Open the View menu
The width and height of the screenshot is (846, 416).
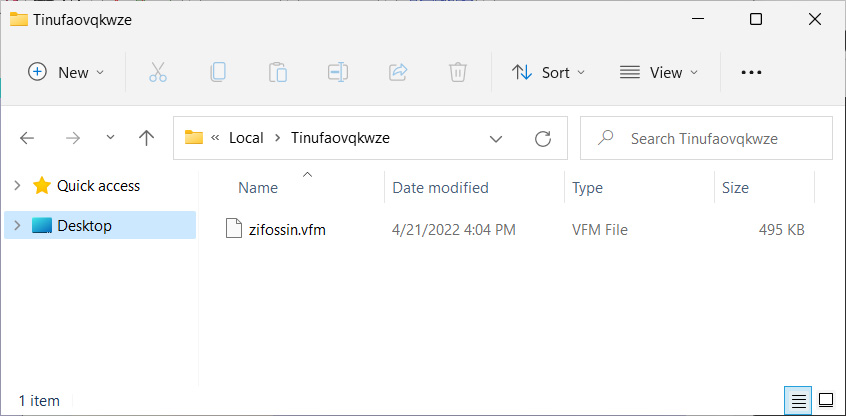(659, 72)
